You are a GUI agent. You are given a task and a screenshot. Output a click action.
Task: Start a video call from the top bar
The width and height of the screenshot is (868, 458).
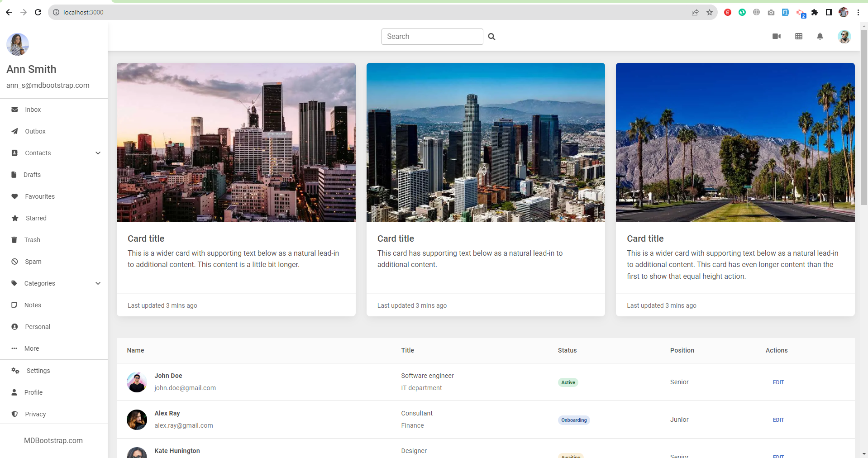[x=776, y=36]
